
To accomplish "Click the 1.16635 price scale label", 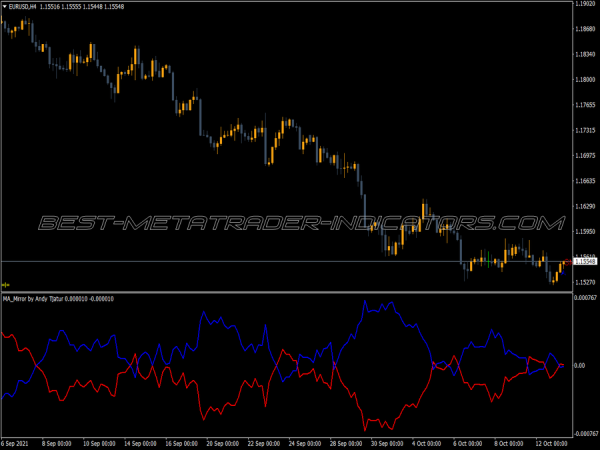I will [585, 181].
